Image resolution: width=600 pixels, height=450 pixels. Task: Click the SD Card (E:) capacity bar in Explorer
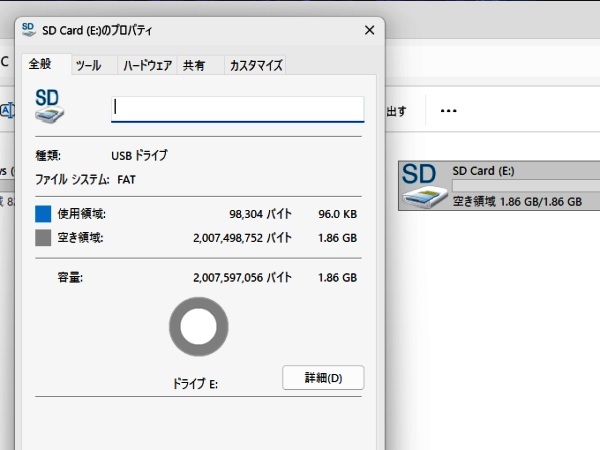(x=526, y=186)
